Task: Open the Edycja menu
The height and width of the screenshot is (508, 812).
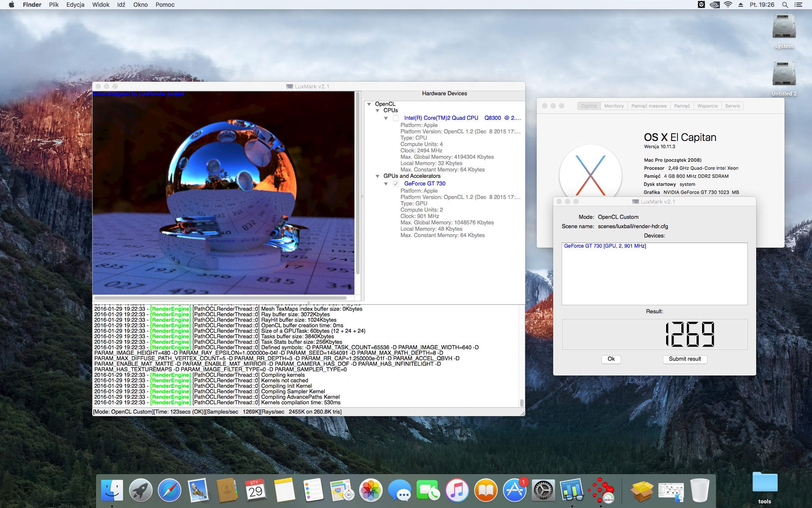Action: click(75, 5)
